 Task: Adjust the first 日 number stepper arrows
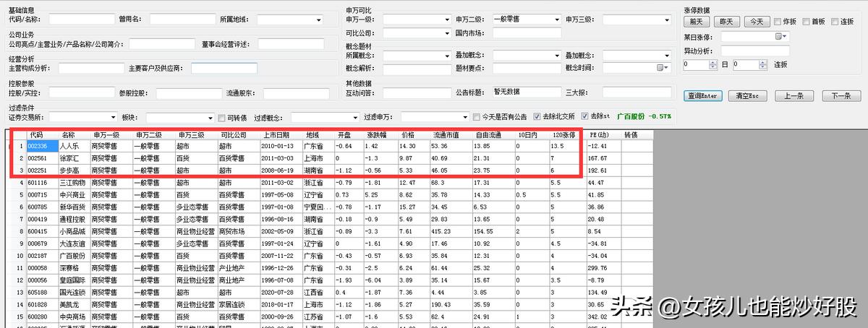tap(715, 64)
